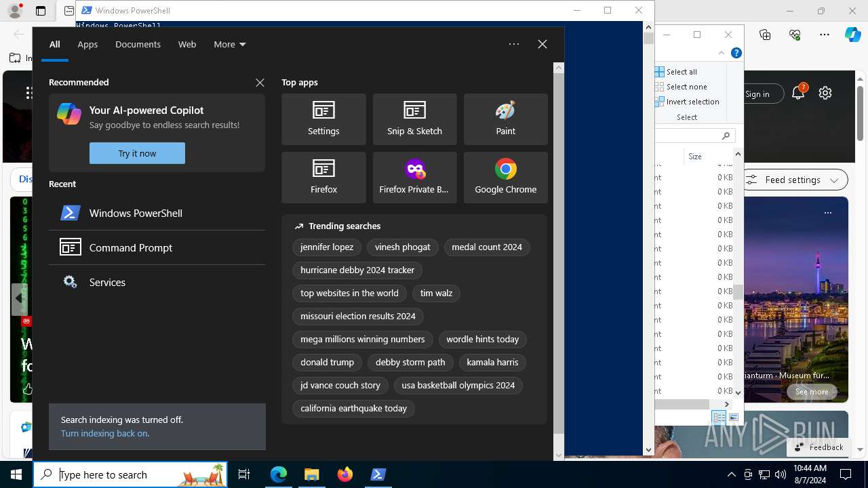Search trending medal count 2024
This screenshot has width=868, height=488.
tap(487, 247)
